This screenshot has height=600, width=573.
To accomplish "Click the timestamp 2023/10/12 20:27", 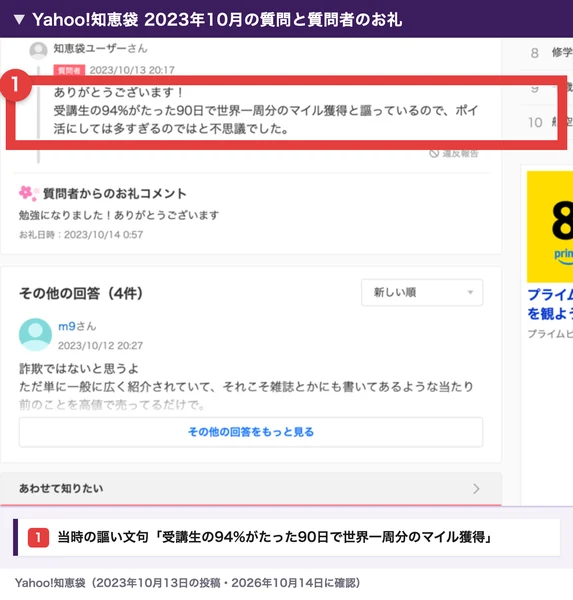I will point(100,346).
